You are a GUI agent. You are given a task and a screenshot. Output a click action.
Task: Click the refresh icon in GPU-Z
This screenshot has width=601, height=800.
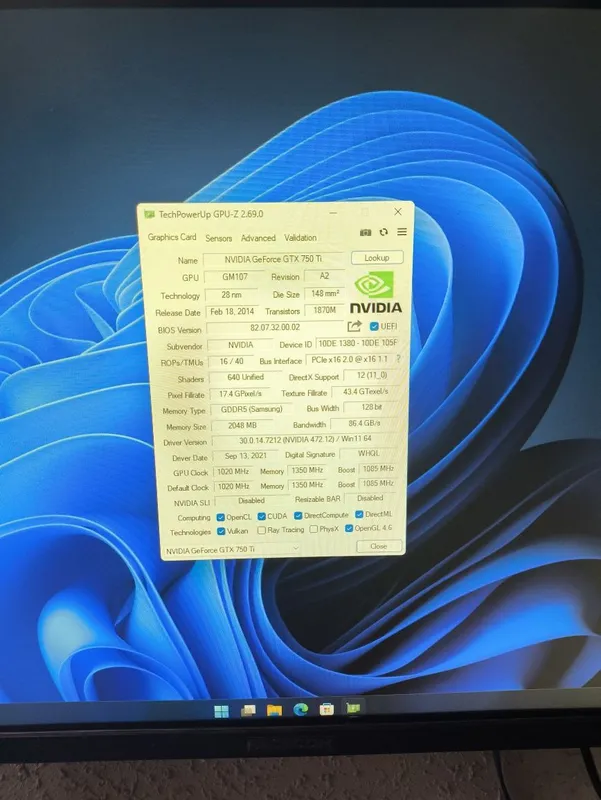(x=384, y=232)
